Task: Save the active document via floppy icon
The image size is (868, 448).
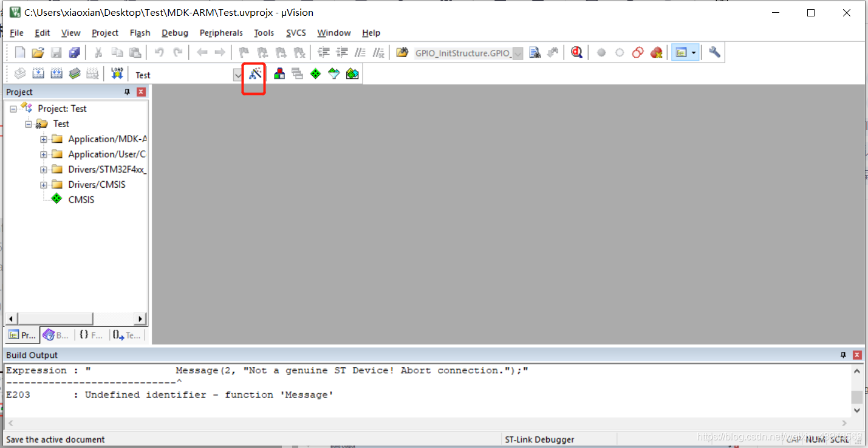Action: click(x=56, y=53)
